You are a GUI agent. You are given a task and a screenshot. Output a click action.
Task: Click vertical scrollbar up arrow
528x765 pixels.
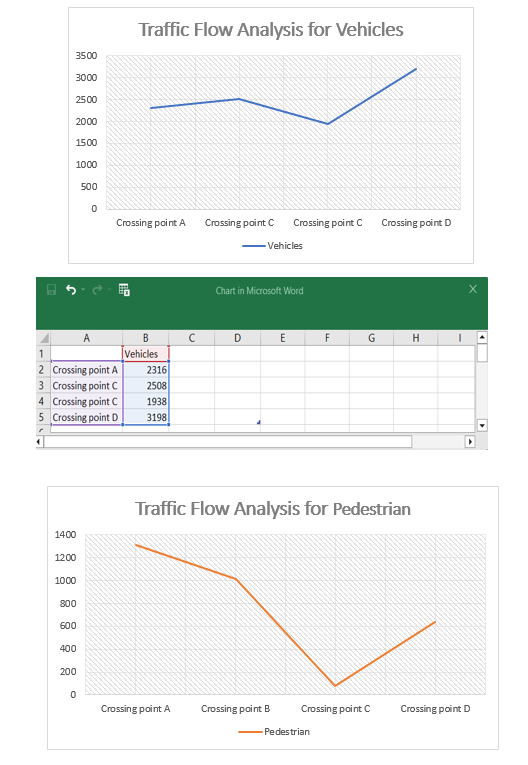[x=482, y=337]
